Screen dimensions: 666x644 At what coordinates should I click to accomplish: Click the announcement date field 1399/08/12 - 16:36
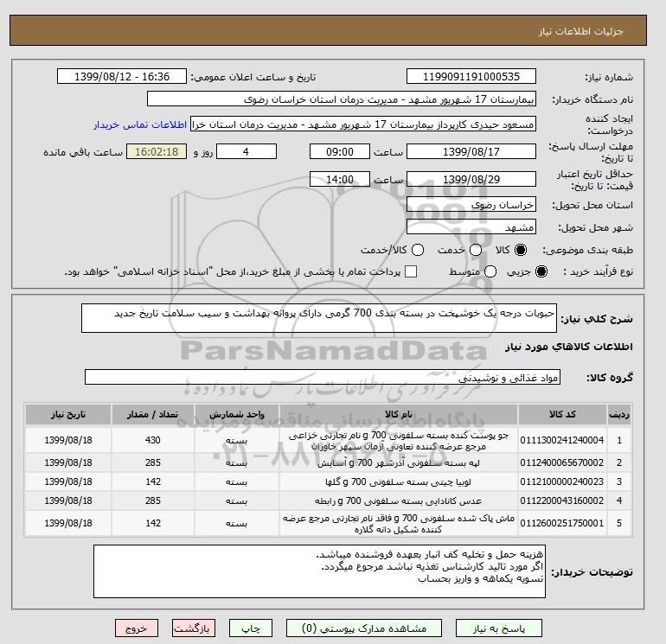click(x=121, y=76)
